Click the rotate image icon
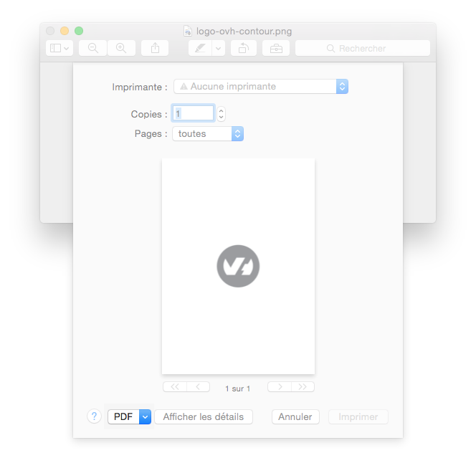This screenshot has height=453, width=476. tap(244, 48)
